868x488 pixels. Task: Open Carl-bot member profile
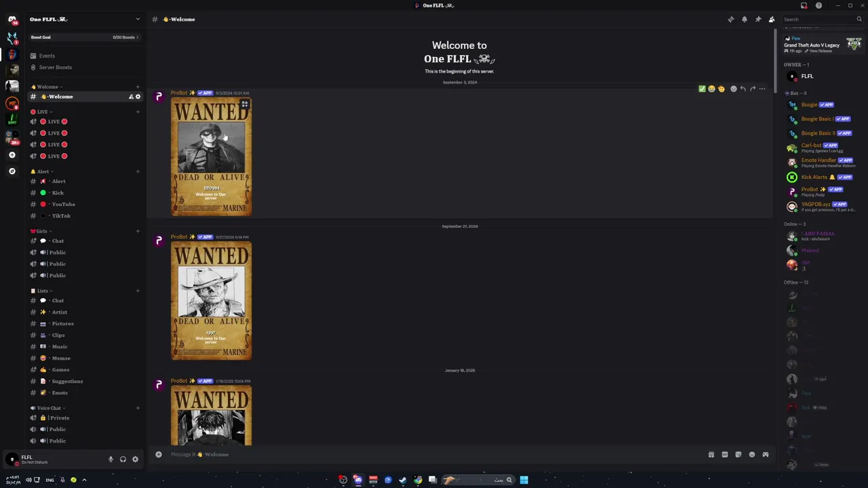823,147
